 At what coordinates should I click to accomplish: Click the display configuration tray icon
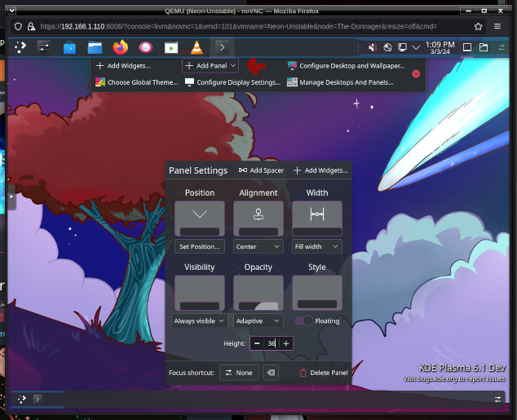point(402,47)
